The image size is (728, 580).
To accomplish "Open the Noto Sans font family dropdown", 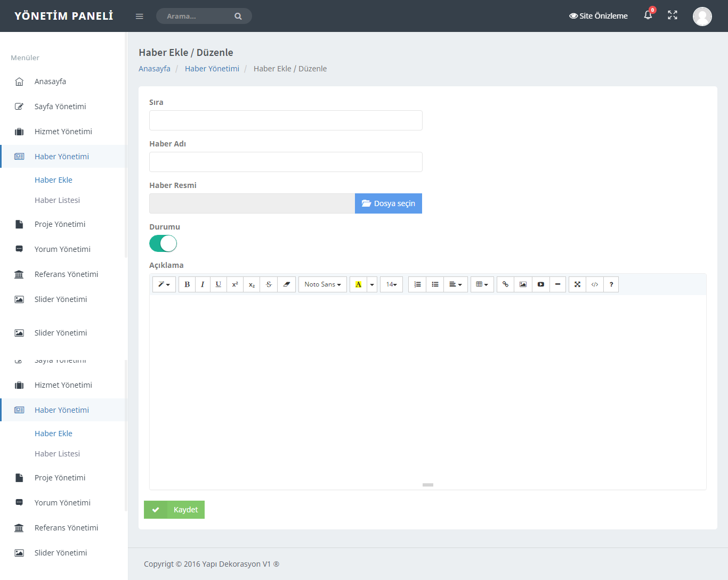I will [322, 284].
